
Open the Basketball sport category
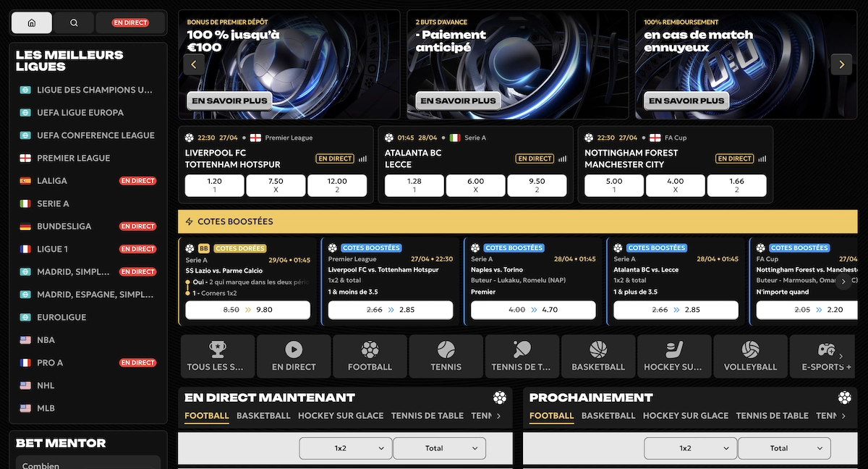pyautogui.click(x=598, y=355)
